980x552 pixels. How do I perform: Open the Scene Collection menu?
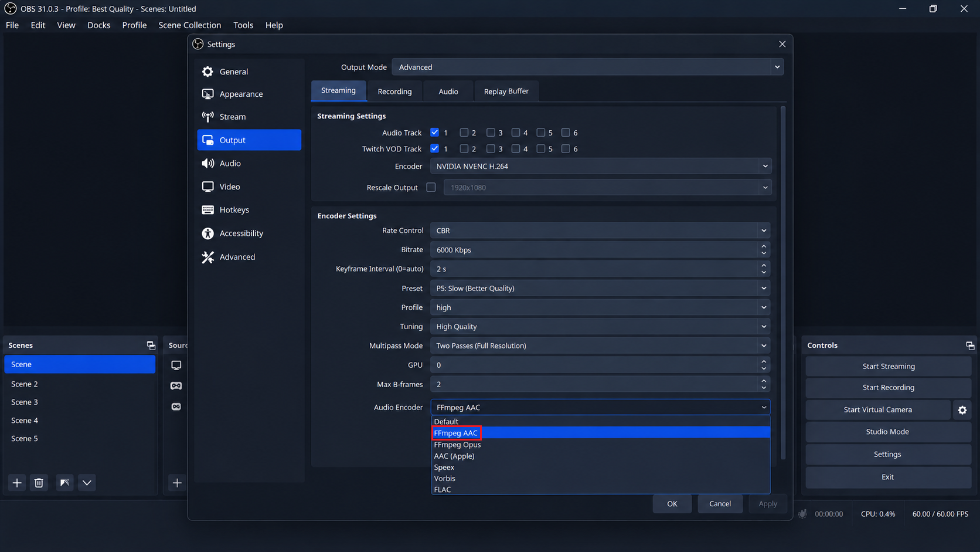click(190, 25)
